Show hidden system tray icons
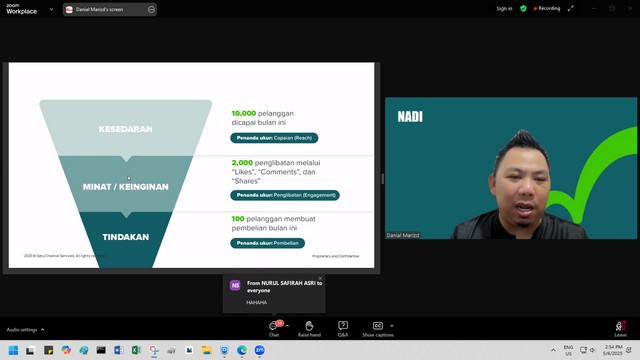The width and height of the screenshot is (640, 360). point(553,350)
